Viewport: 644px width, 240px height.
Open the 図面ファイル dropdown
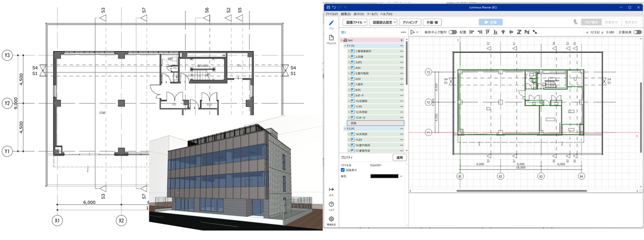point(355,22)
